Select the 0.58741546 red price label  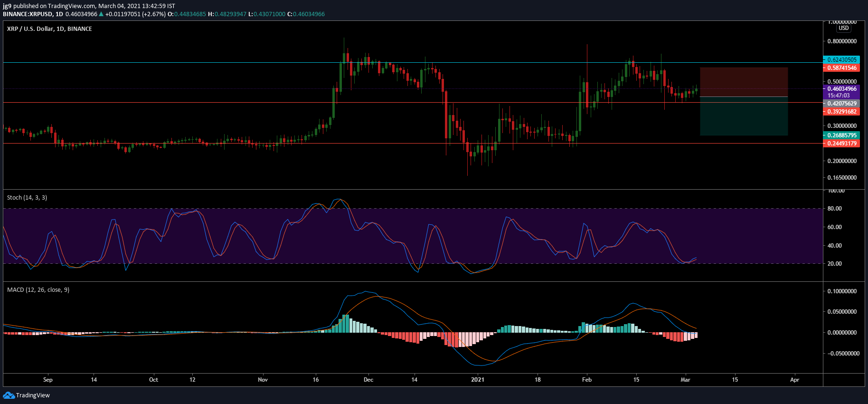(x=841, y=68)
